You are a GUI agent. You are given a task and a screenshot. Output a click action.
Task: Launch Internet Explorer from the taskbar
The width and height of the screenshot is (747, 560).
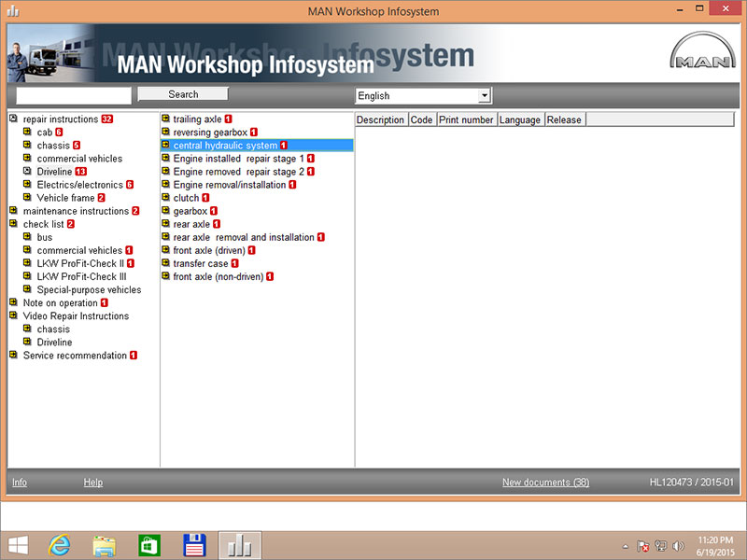60,545
